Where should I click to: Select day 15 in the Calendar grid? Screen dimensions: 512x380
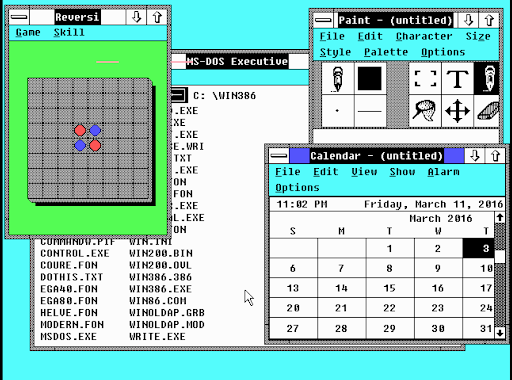390,288
